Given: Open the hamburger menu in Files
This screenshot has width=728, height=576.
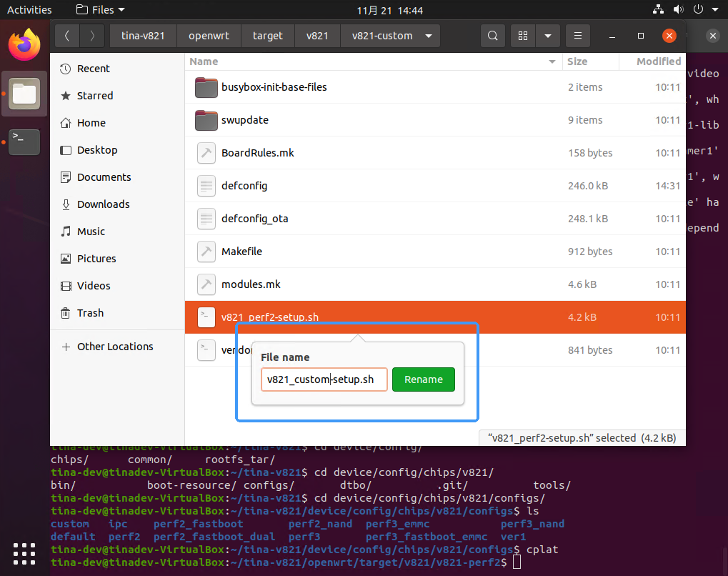Looking at the screenshot, I should (578, 36).
